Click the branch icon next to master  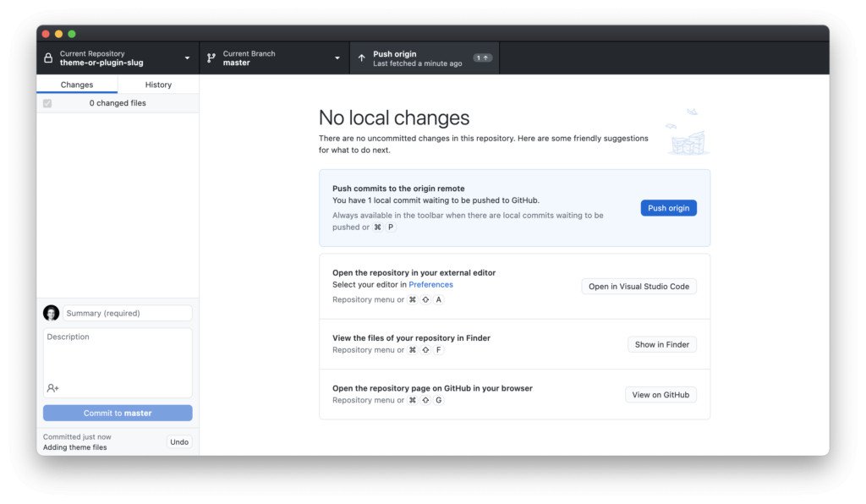(210, 58)
